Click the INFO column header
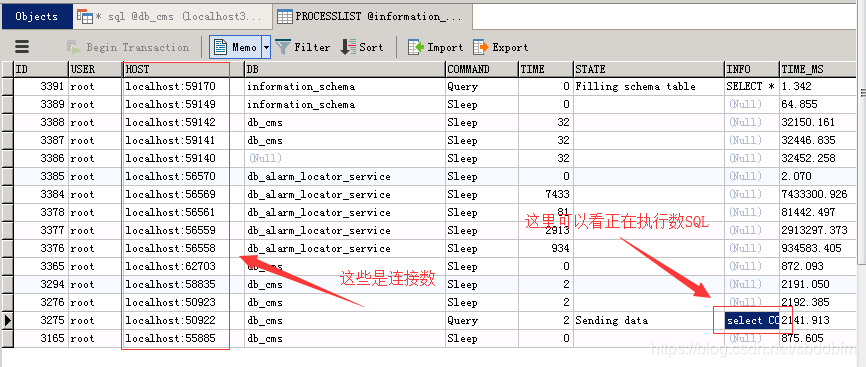 [x=752, y=69]
